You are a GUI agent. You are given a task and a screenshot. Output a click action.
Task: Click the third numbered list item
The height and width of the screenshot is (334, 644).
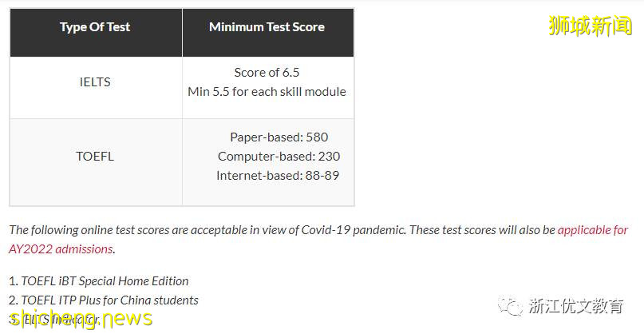click(x=56, y=319)
